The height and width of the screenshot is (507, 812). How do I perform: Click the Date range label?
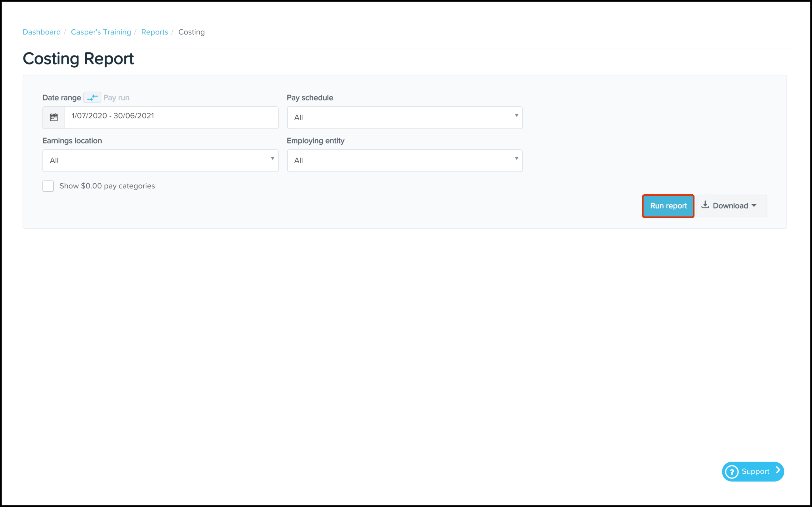point(61,98)
